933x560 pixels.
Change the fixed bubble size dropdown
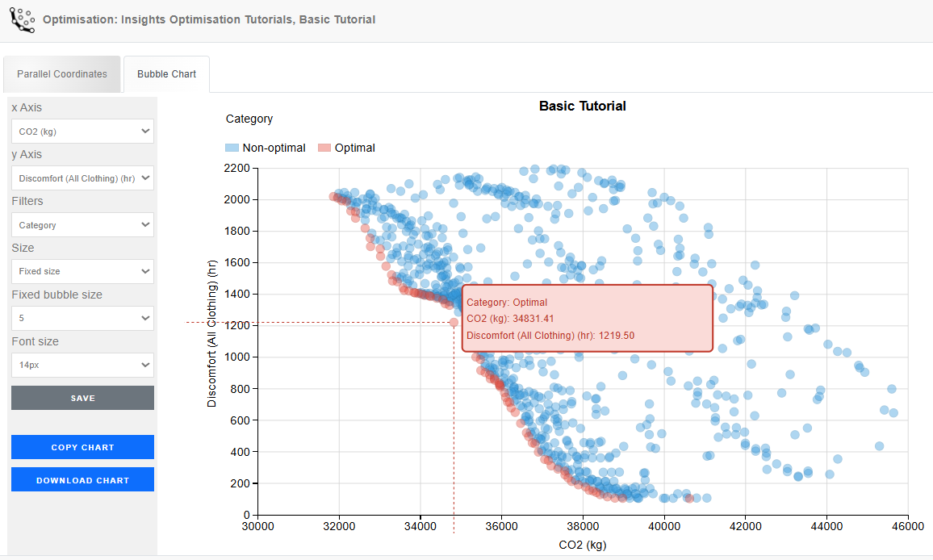tap(82, 318)
